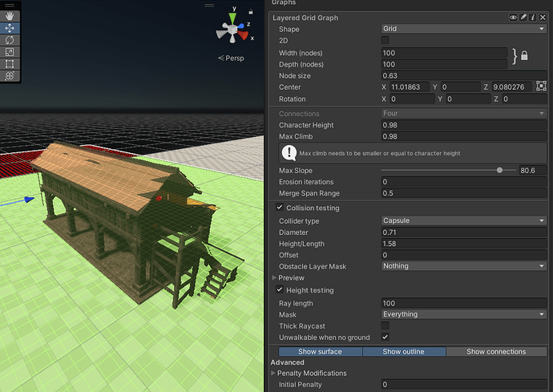This screenshot has width=553, height=392.
Task: Click the Height/Length field
Action: pyautogui.click(x=464, y=244)
